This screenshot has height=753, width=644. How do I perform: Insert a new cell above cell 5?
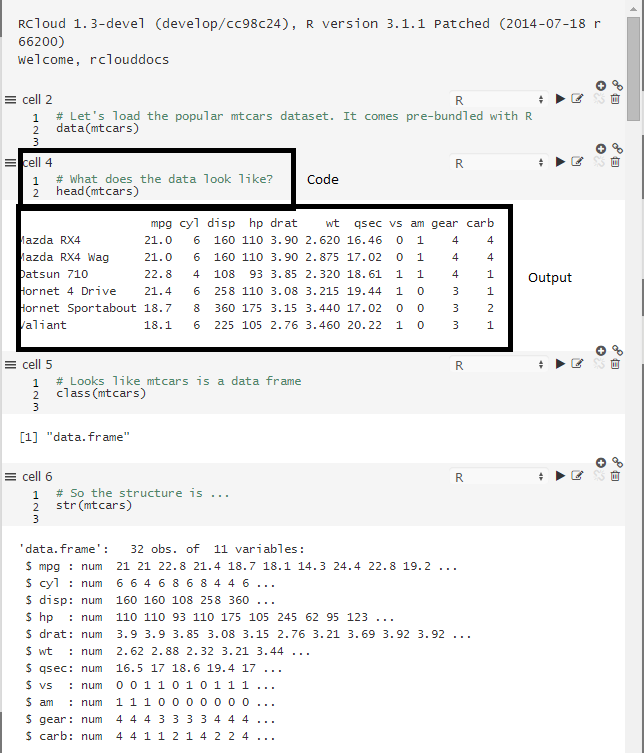tap(601, 351)
